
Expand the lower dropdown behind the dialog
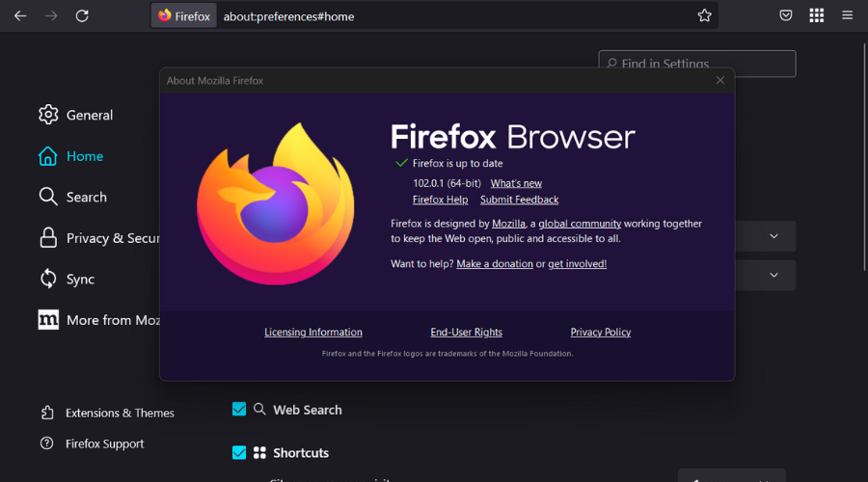[x=773, y=275]
